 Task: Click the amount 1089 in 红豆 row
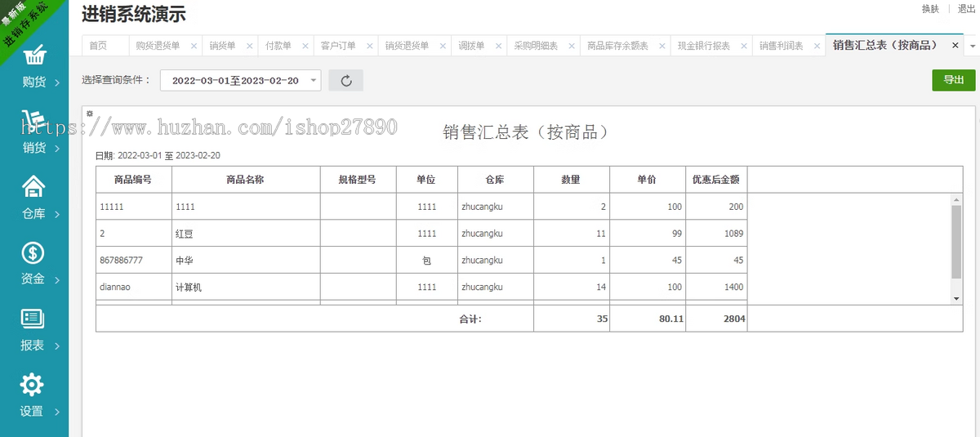coord(733,234)
